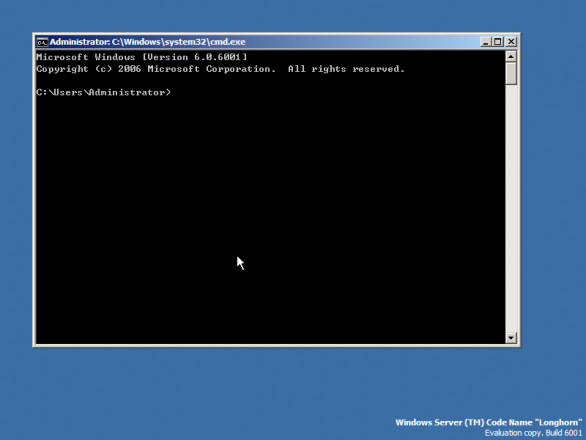Click the word "Corporation." in the console
The width and height of the screenshot is (586, 440).
click(241, 69)
